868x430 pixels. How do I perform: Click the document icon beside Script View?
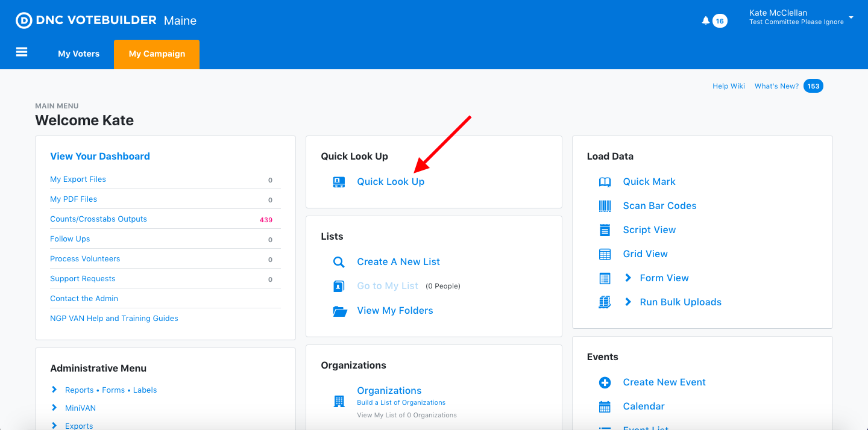pyautogui.click(x=605, y=230)
